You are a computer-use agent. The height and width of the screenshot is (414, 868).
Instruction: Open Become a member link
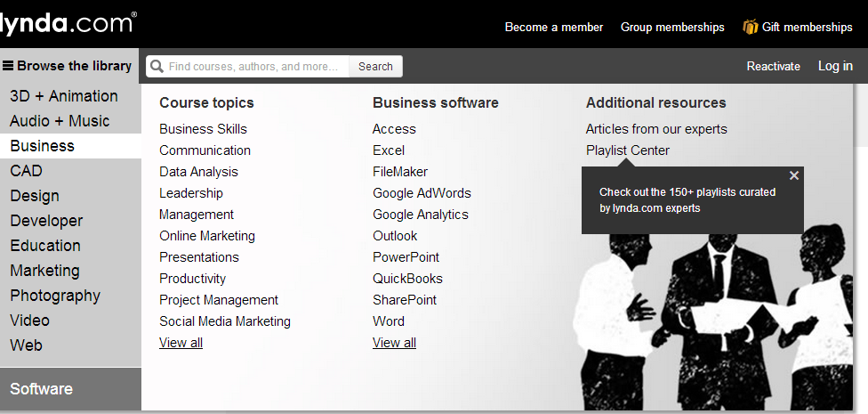pos(553,28)
